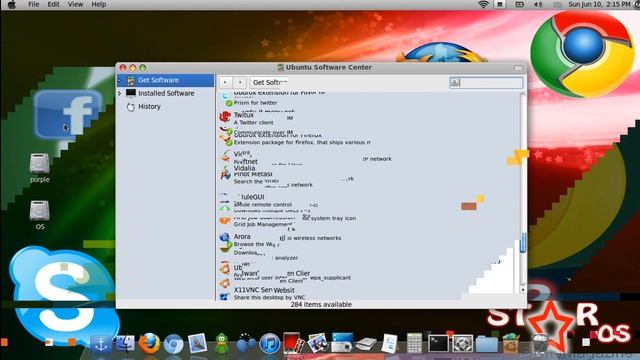Open the Google Chrome desktop icon

583,54
